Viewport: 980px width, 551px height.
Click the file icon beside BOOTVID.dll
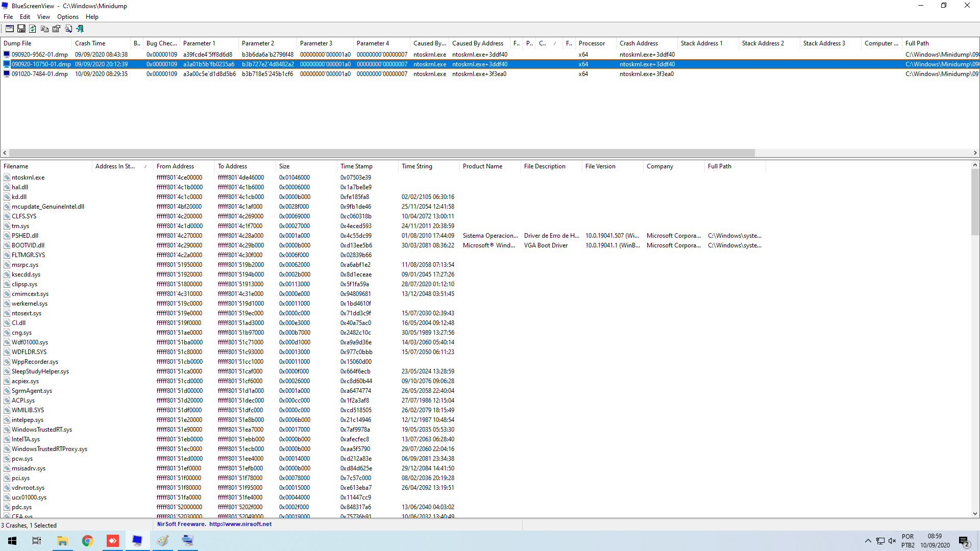pyautogui.click(x=7, y=245)
